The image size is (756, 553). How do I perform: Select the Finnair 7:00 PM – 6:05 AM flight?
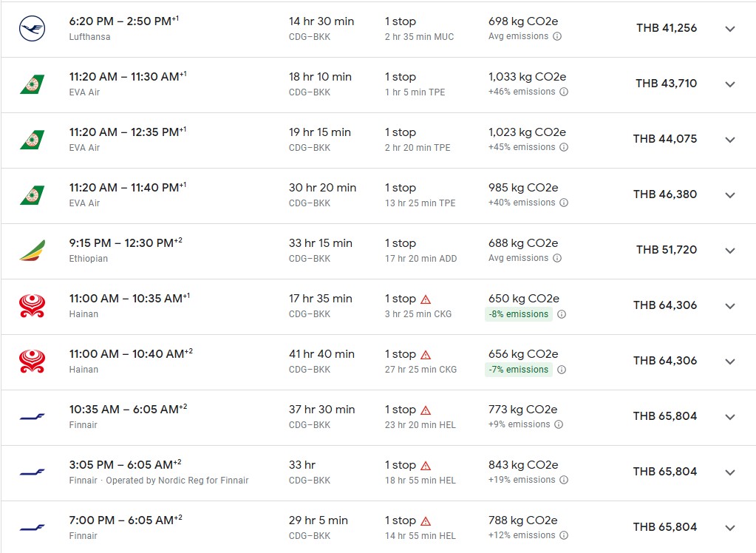pos(126,520)
